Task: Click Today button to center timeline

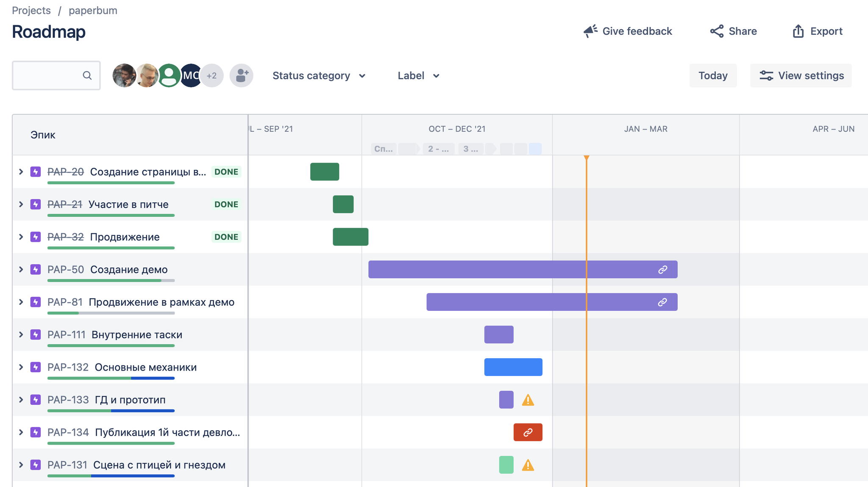Action: coord(713,75)
